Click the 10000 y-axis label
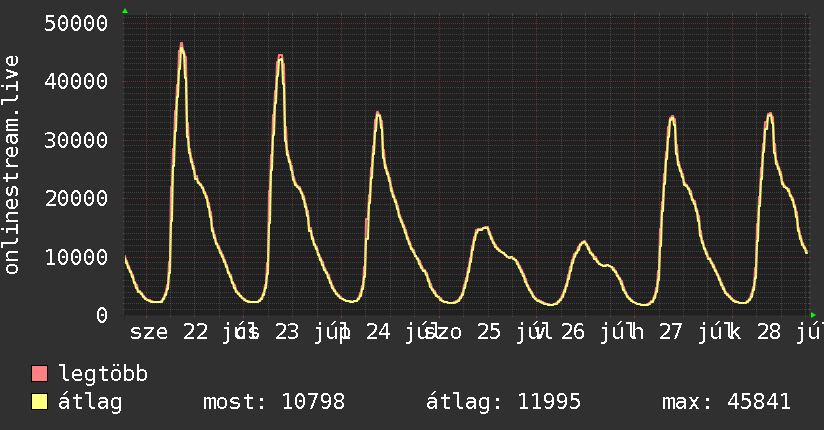Image resolution: width=824 pixels, height=430 pixels. pyautogui.click(x=76, y=257)
